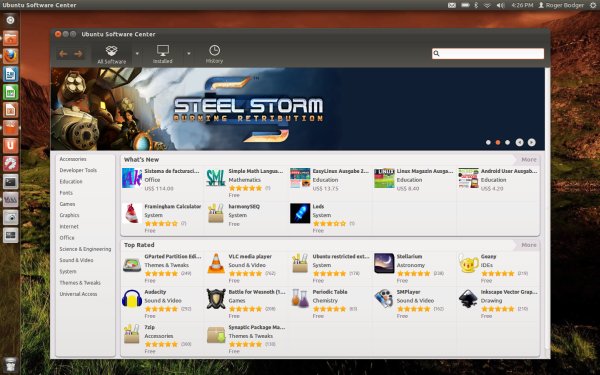
Task: Open the Sistema de facturacion app icon
Action: (132, 178)
